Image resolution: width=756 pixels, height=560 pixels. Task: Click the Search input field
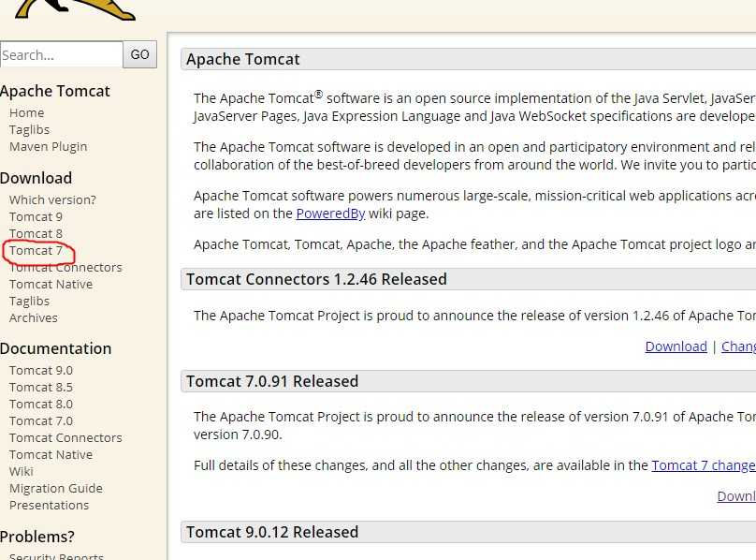click(x=61, y=54)
